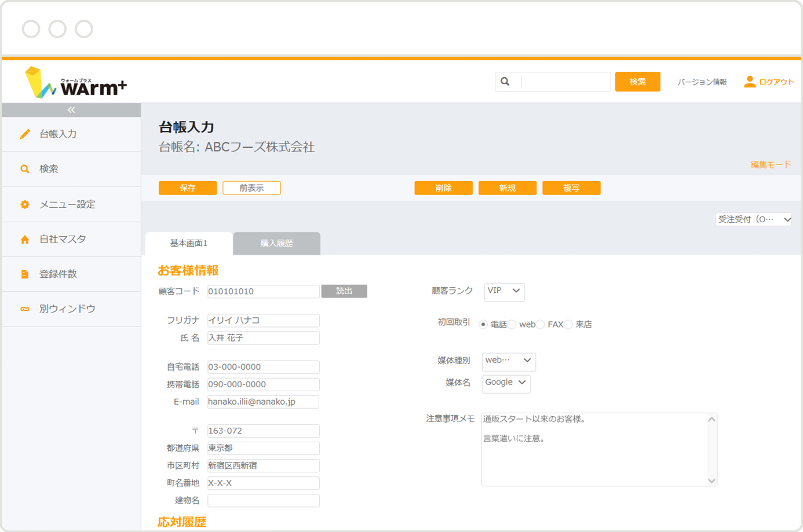Click the 応対履歴 section heading
Image resolution: width=803 pixels, height=532 pixels.
pyautogui.click(x=182, y=522)
